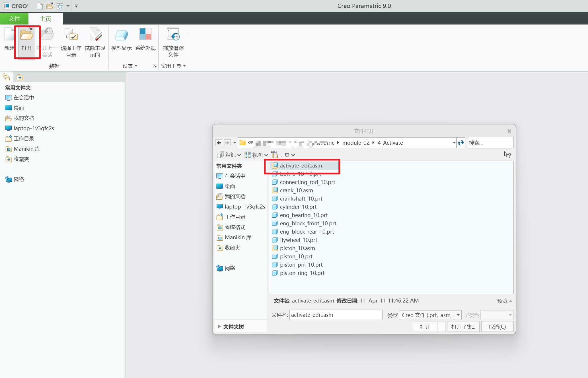Select crankshaft_10.prt in file list
This screenshot has width=588, height=378.
(301, 199)
